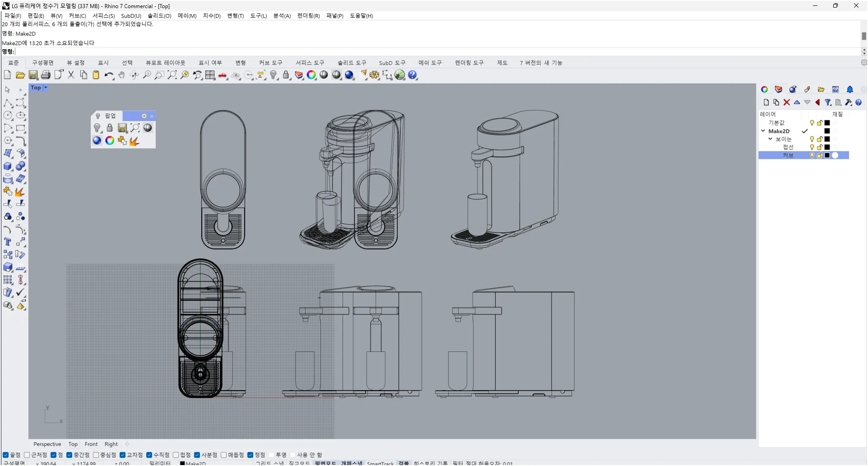Toggle the 끝점 osnap checkbox
This screenshot has width=868, height=466.
(x=5, y=455)
